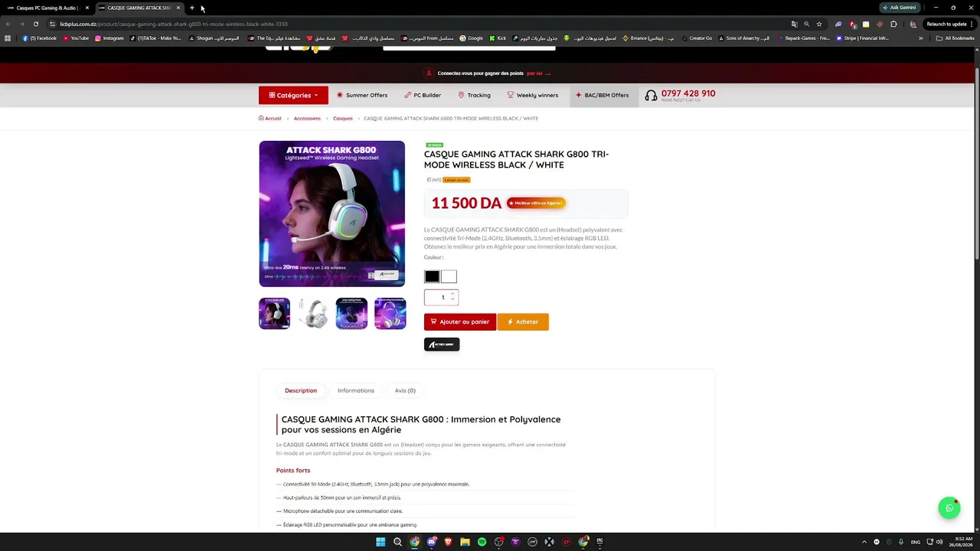The height and width of the screenshot is (551, 980).
Task: Open Summer Offers menu item
Action: (362, 95)
